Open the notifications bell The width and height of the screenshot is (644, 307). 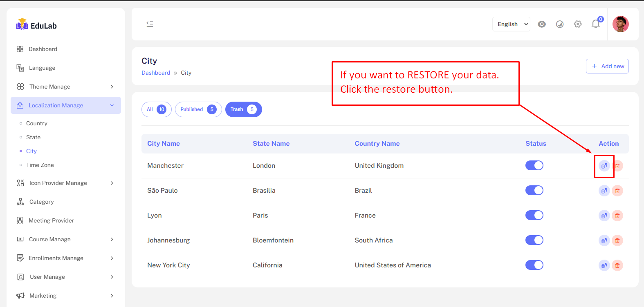(596, 24)
